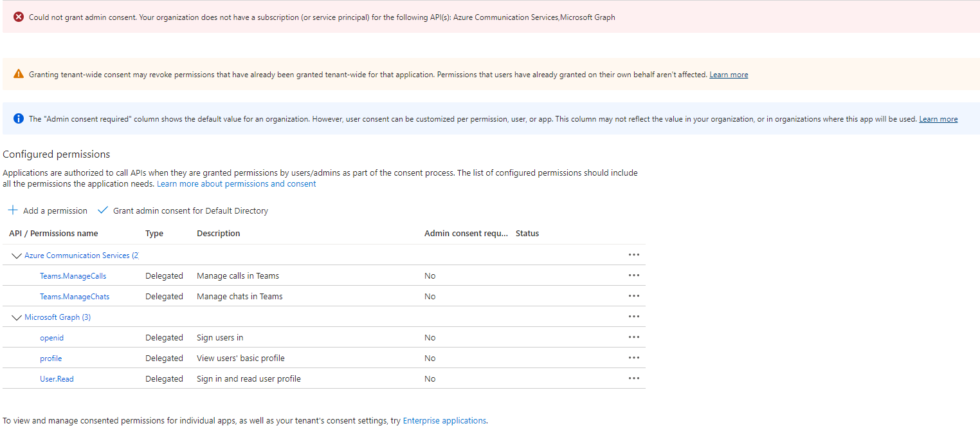Screen dimensions: 980x446
Task: Open more options for openid row
Action: 634,337
